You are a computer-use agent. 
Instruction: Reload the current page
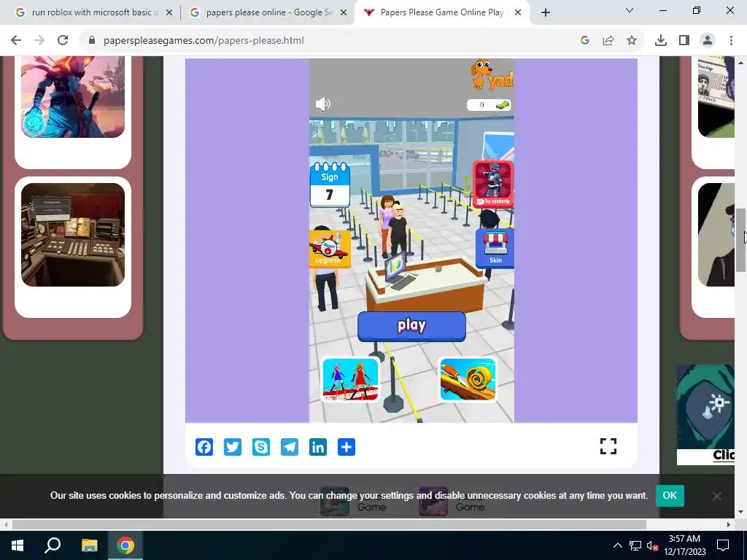click(63, 41)
